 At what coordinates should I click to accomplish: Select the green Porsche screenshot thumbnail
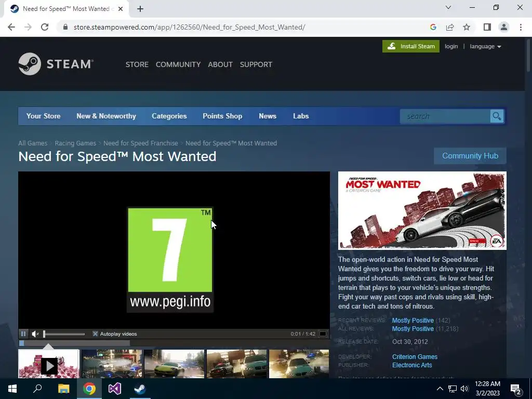tap(174, 364)
